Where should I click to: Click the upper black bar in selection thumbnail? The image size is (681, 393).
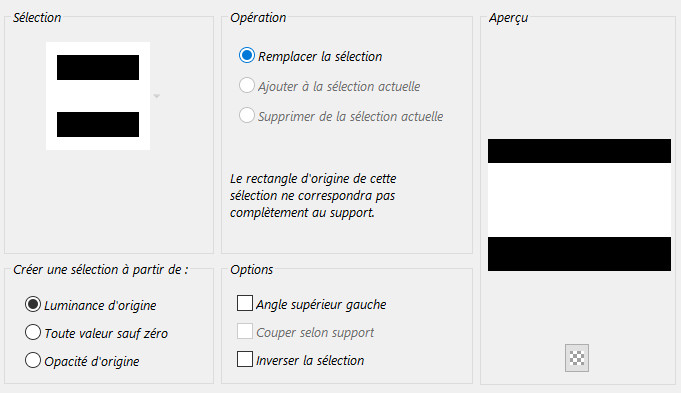[x=98, y=67]
